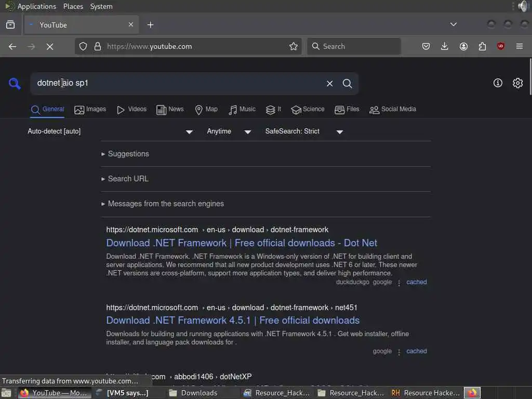Viewport: 532px width, 399px height.
Task: Open the About info icon
Action: click(x=498, y=83)
